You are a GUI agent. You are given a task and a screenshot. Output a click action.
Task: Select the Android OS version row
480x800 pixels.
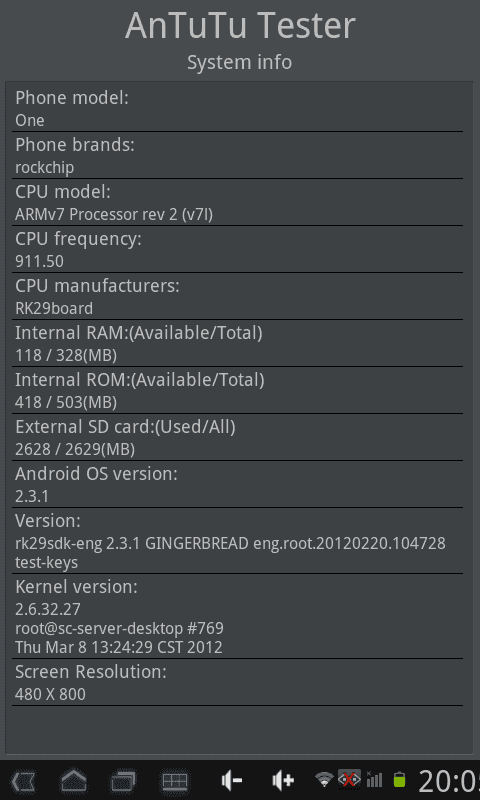(237, 484)
